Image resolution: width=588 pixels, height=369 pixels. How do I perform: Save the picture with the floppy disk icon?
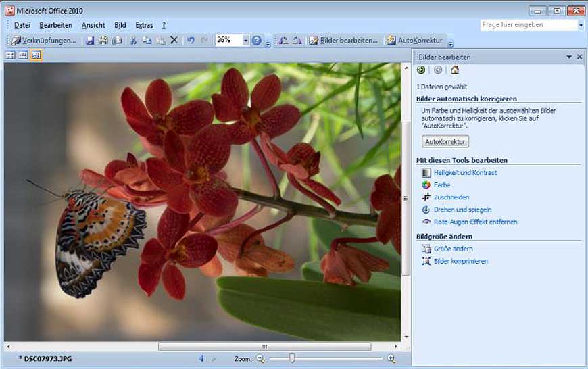[x=90, y=40]
